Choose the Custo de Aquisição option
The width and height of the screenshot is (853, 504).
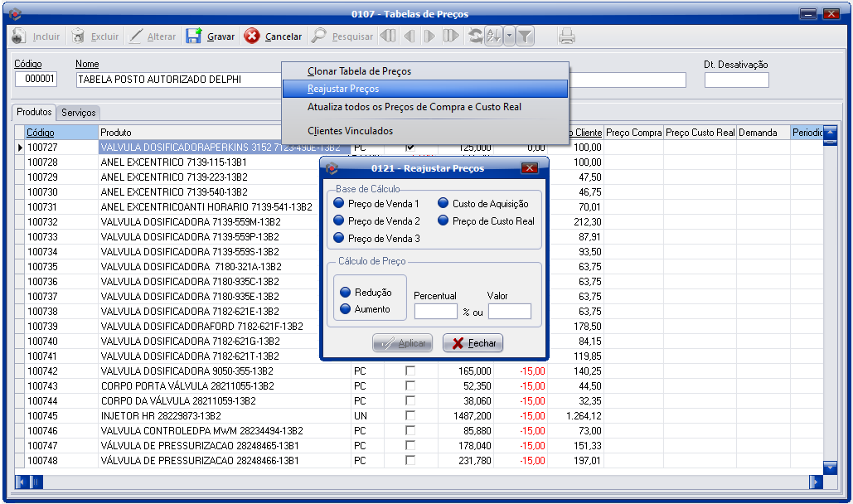coord(443,204)
